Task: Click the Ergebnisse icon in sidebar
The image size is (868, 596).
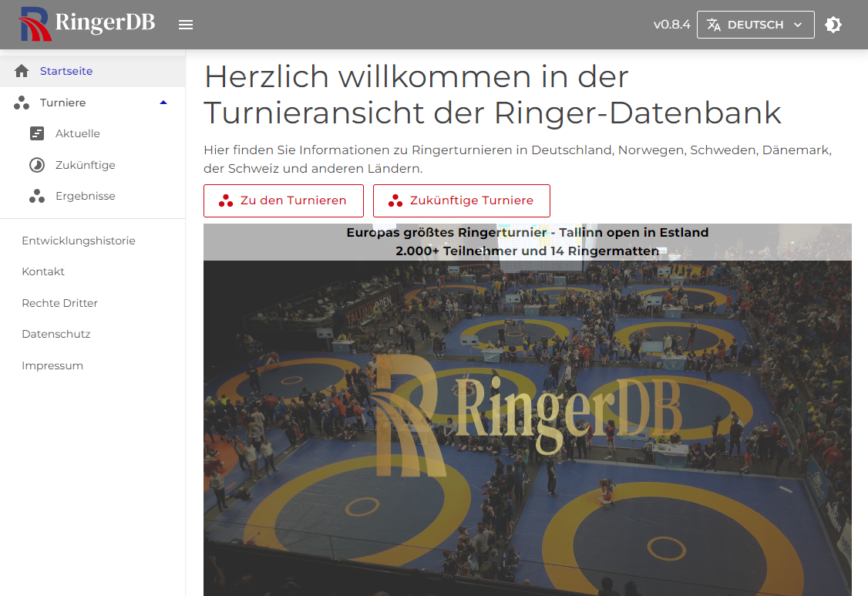Action: click(37, 196)
